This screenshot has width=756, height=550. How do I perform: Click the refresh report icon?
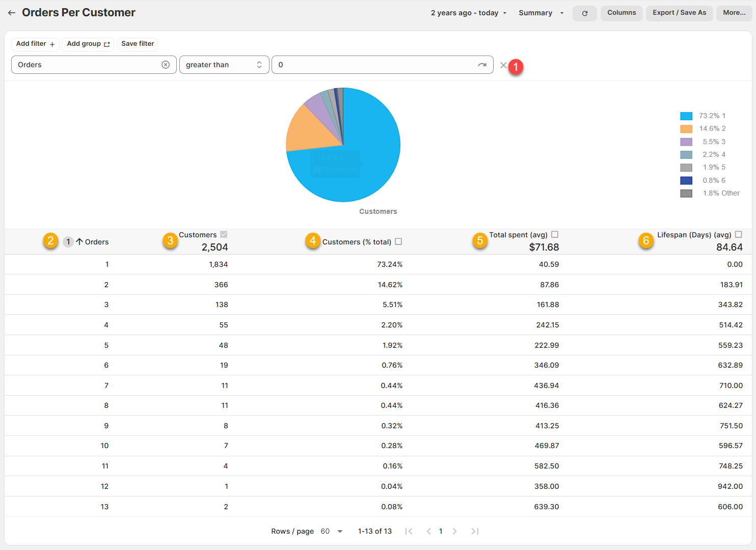[x=584, y=13]
